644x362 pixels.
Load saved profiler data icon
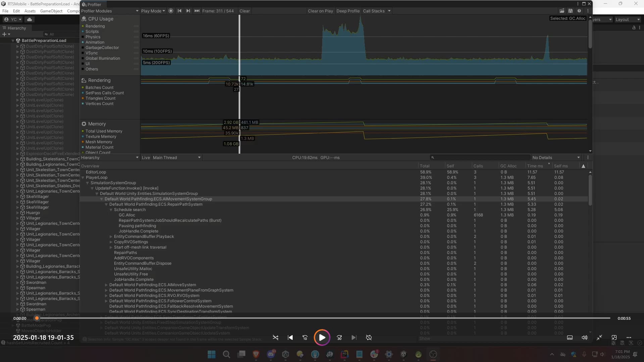(562, 11)
